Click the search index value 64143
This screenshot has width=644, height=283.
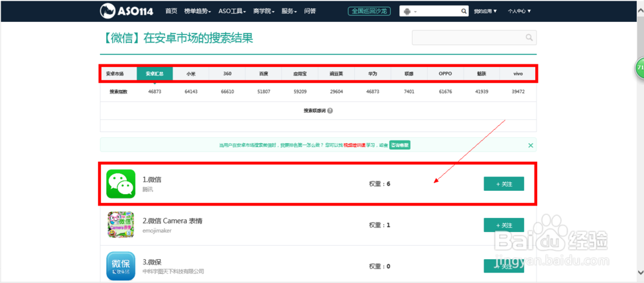click(x=191, y=92)
